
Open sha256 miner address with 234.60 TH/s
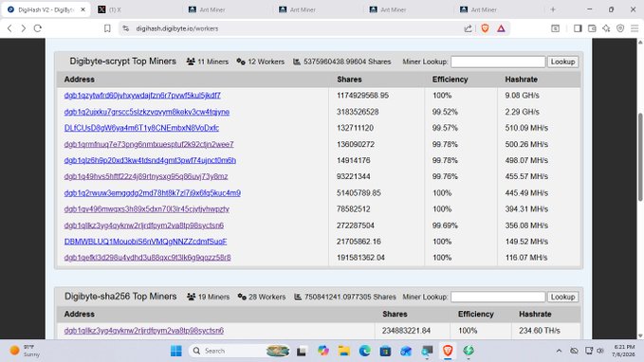click(144, 331)
